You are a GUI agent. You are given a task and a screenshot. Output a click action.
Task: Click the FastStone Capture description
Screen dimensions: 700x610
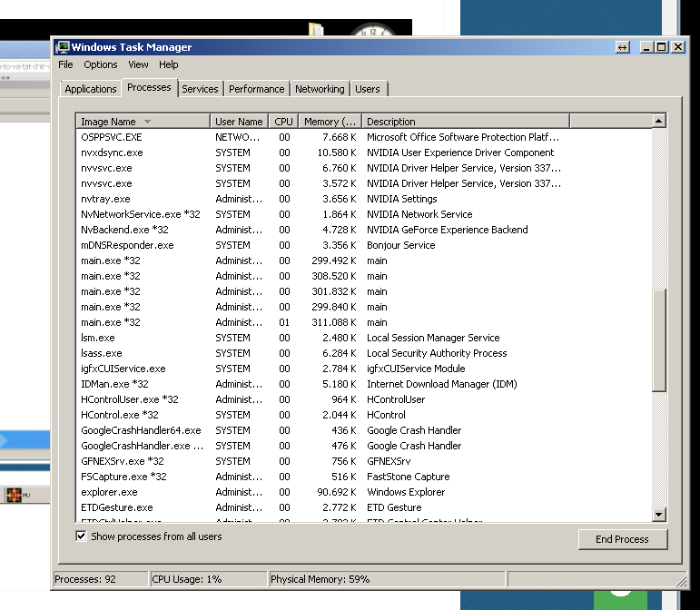point(408,477)
